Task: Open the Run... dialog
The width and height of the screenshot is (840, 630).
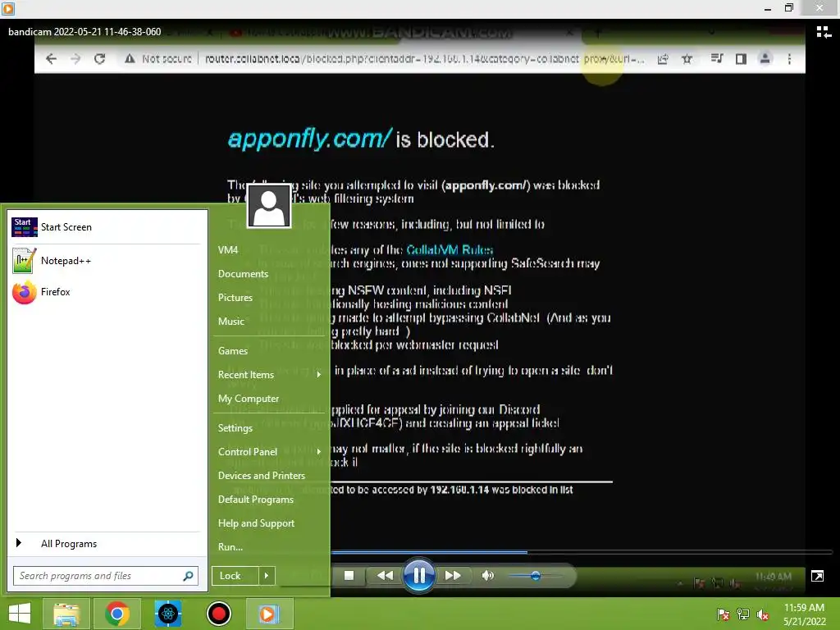Action: (x=231, y=547)
